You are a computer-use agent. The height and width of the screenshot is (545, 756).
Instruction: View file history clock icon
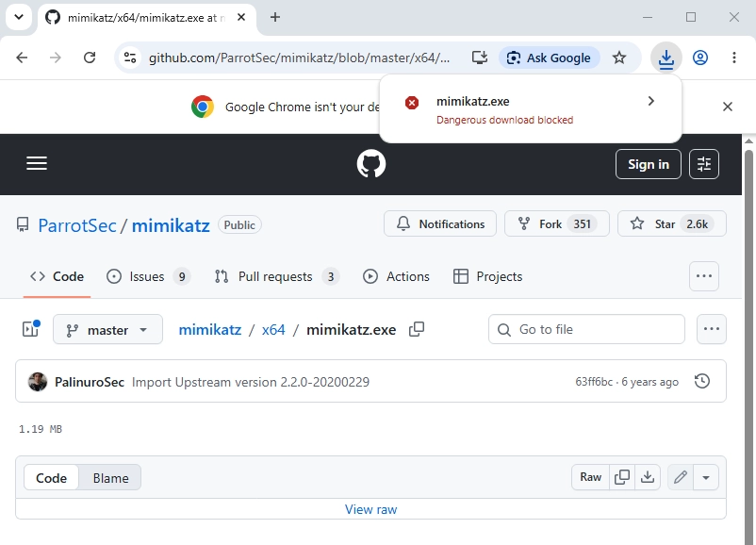tap(702, 381)
